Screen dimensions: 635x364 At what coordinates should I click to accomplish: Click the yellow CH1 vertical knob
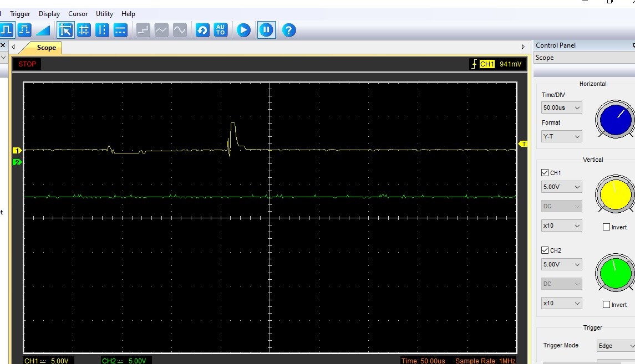(614, 194)
